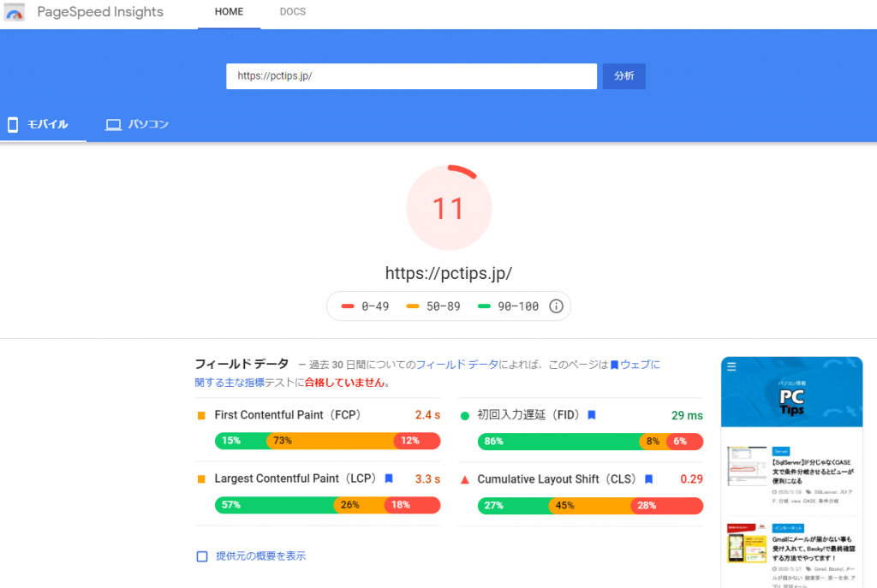Click the FID value 29 ms
Screen dimensions: 877x588
click(687, 415)
